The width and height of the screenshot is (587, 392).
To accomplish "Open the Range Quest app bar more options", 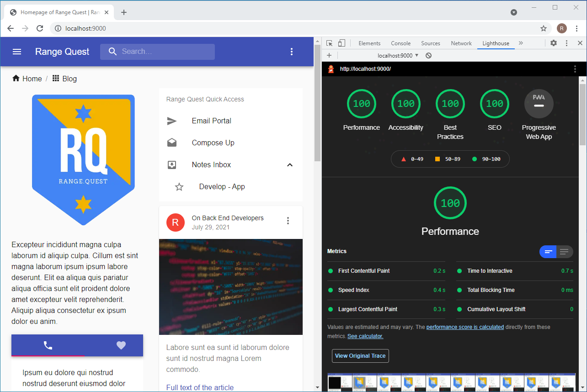I will pos(292,52).
